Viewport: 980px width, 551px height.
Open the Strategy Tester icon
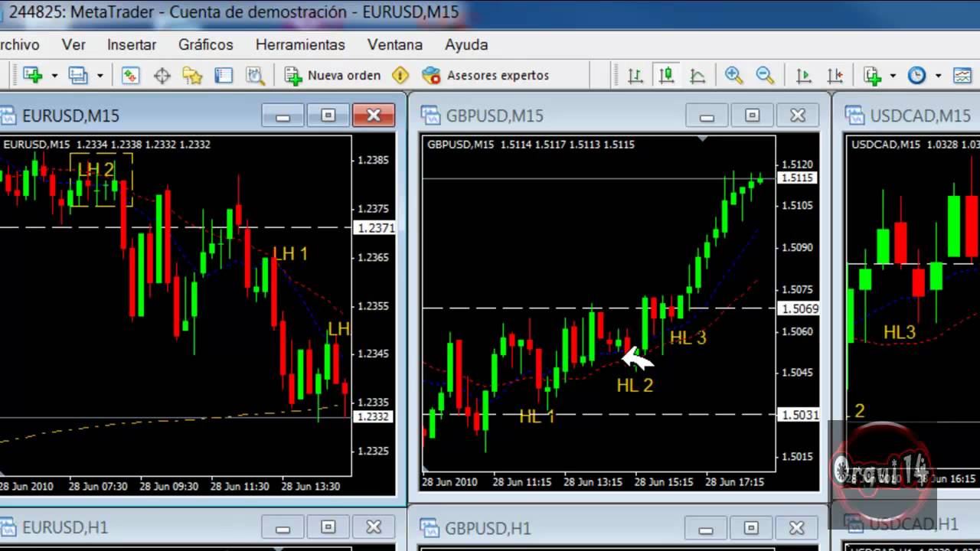[x=255, y=75]
